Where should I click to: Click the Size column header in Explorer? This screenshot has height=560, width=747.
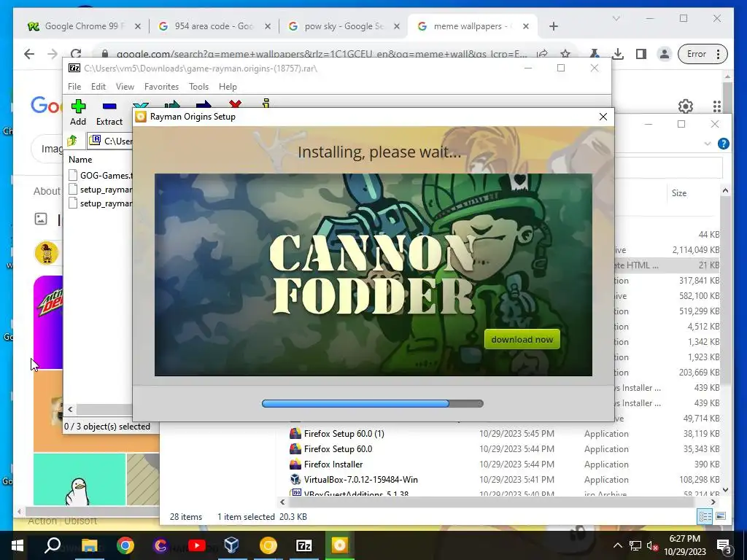tap(679, 192)
